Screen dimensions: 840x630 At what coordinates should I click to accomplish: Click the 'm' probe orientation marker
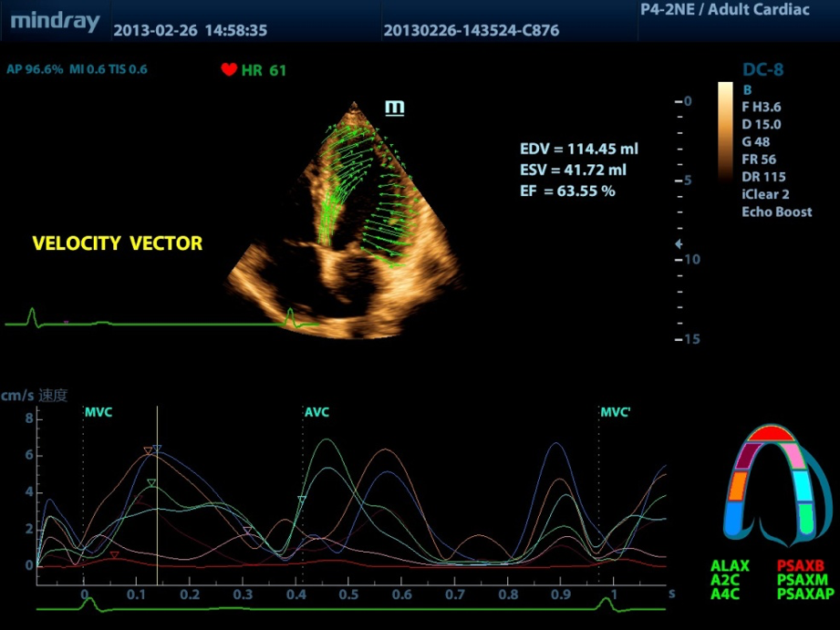click(394, 108)
